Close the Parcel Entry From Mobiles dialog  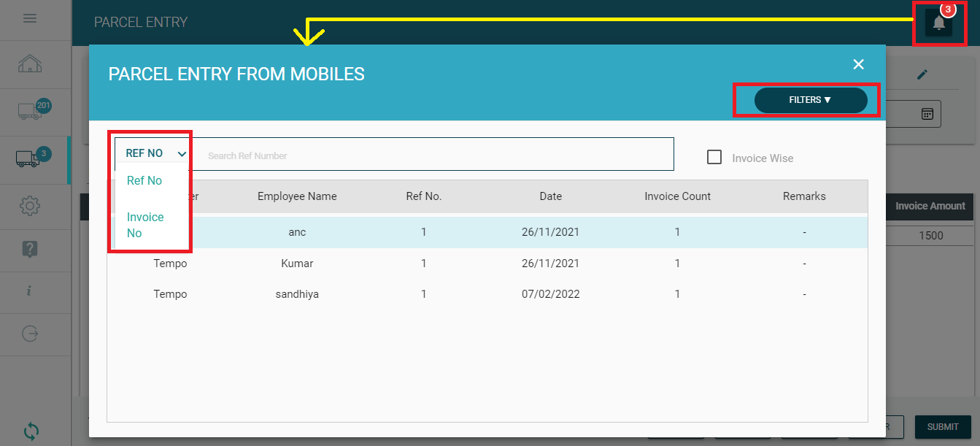pyautogui.click(x=858, y=64)
